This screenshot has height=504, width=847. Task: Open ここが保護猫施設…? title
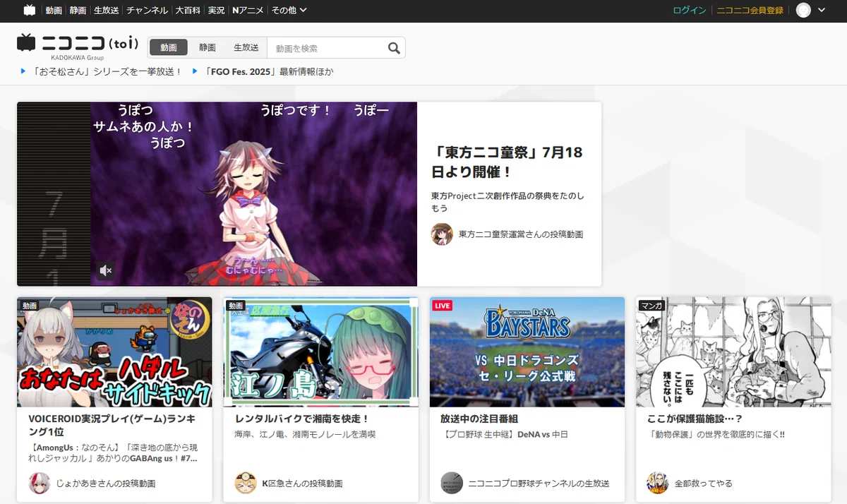695,419
